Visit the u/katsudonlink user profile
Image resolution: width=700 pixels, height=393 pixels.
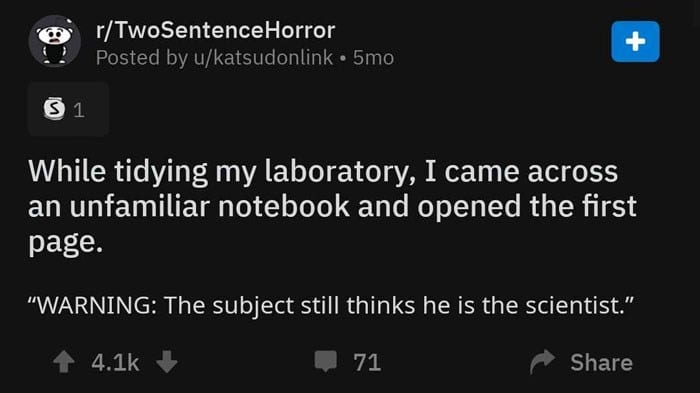pyautogui.click(x=263, y=58)
